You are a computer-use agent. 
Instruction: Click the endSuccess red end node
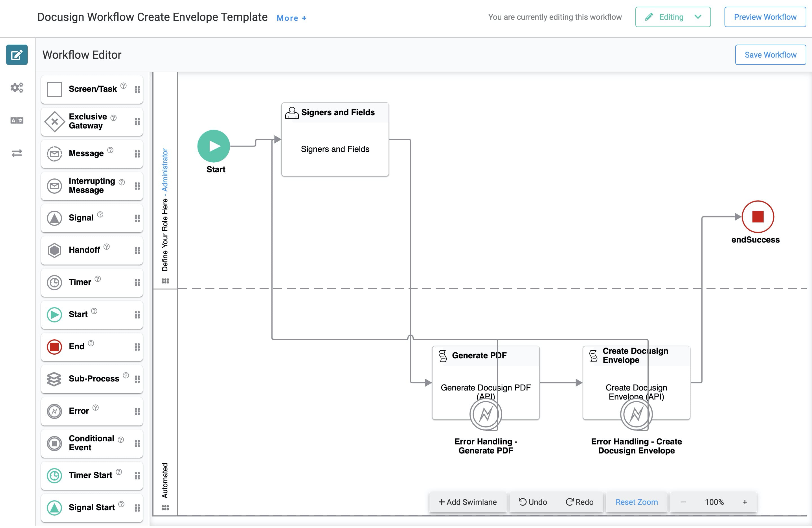coord(758,217)
